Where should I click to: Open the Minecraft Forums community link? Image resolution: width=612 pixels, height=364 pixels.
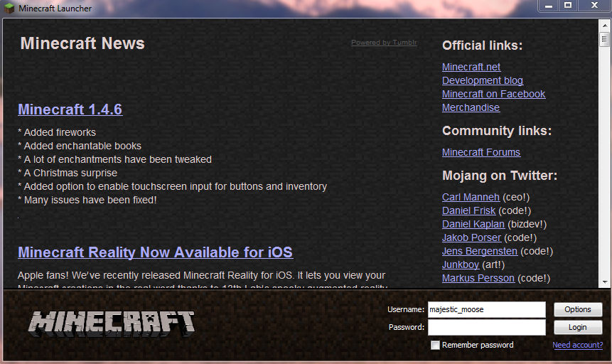click(481, 152)
